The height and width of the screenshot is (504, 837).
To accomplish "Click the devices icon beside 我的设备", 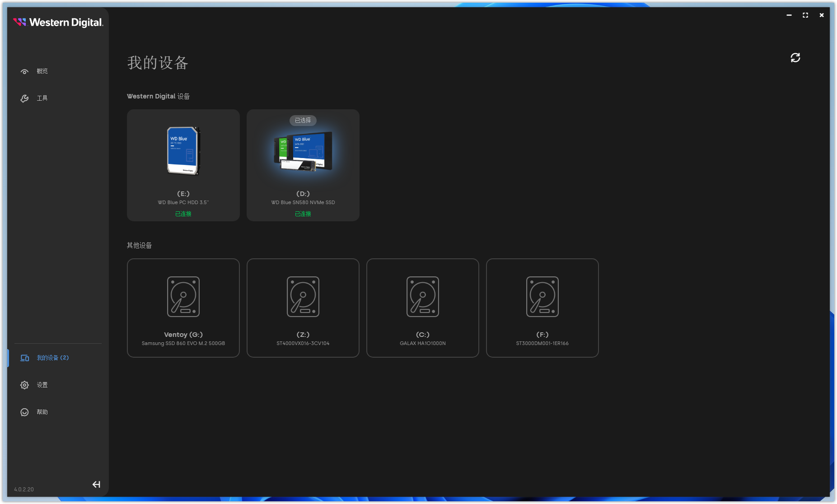I will pos(24,358).
